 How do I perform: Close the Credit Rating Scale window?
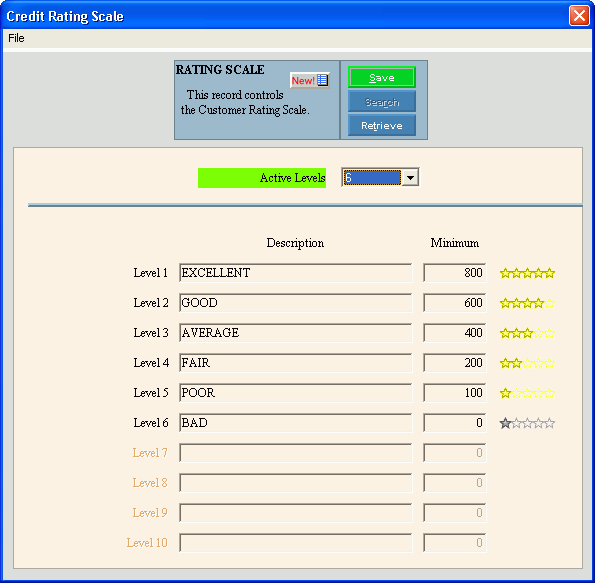[579, 16]
